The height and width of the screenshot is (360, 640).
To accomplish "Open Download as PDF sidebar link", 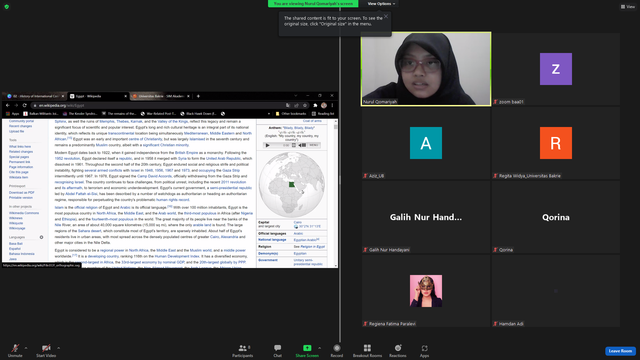I will point(22,193).
